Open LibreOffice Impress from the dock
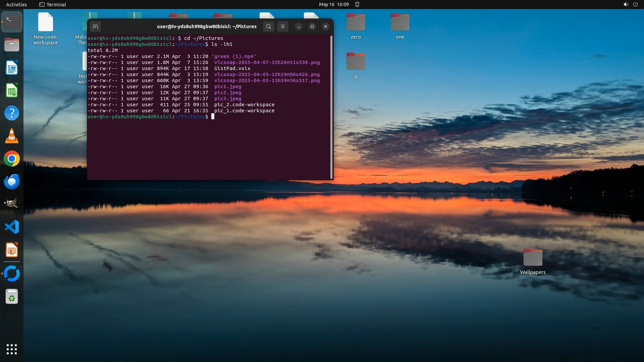This screenshot has height=362, width=644. click(x=12, y=250)
